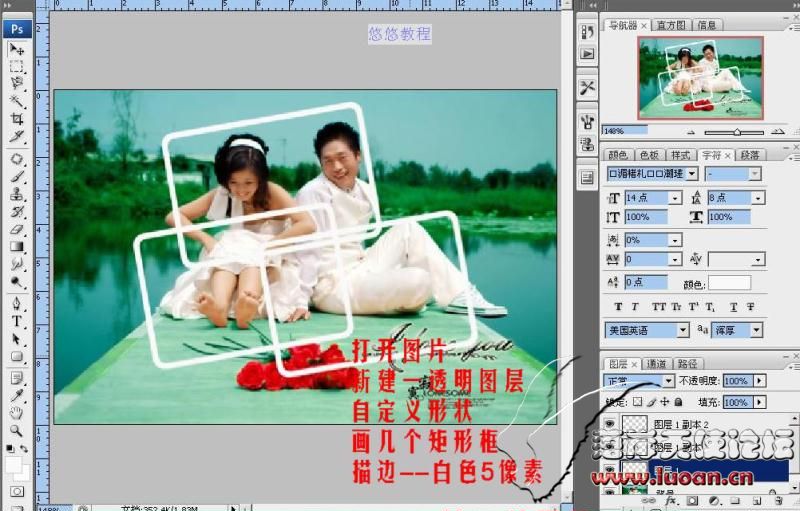Select the Move tool

[16, 49]
